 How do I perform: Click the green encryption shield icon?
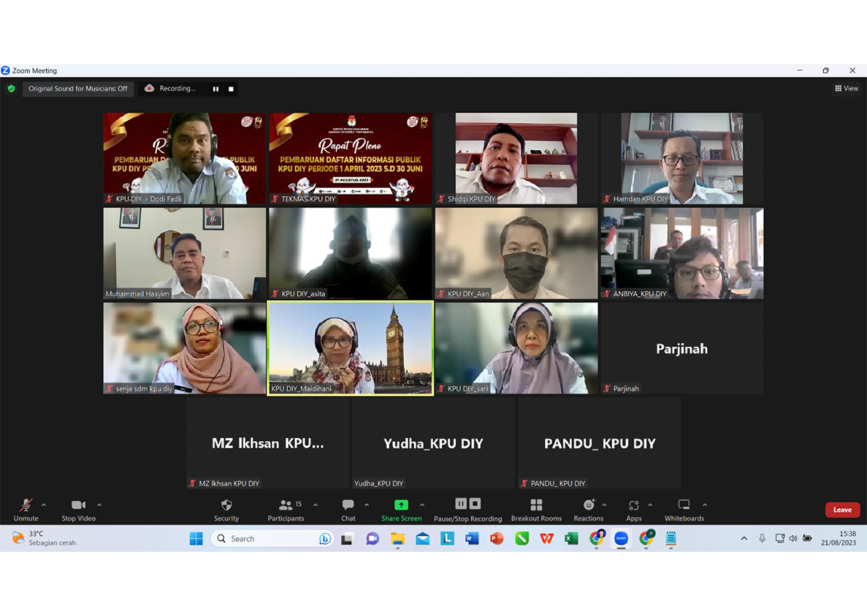[11, 89]
